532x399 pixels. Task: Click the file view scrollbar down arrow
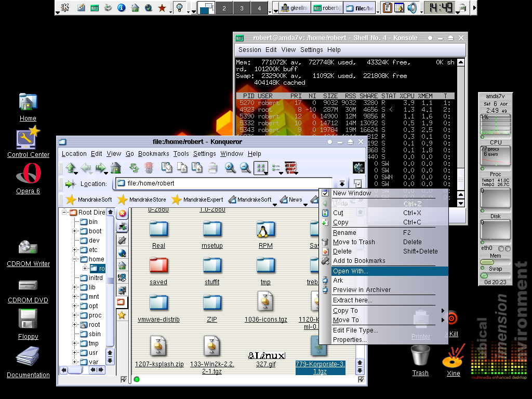coord(360,370)
